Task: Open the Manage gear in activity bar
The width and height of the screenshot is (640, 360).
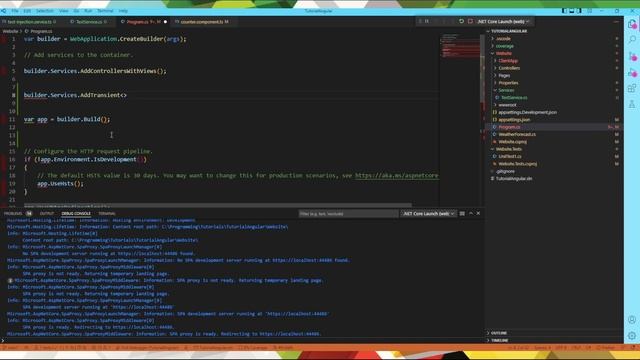Action: point(632,336)
